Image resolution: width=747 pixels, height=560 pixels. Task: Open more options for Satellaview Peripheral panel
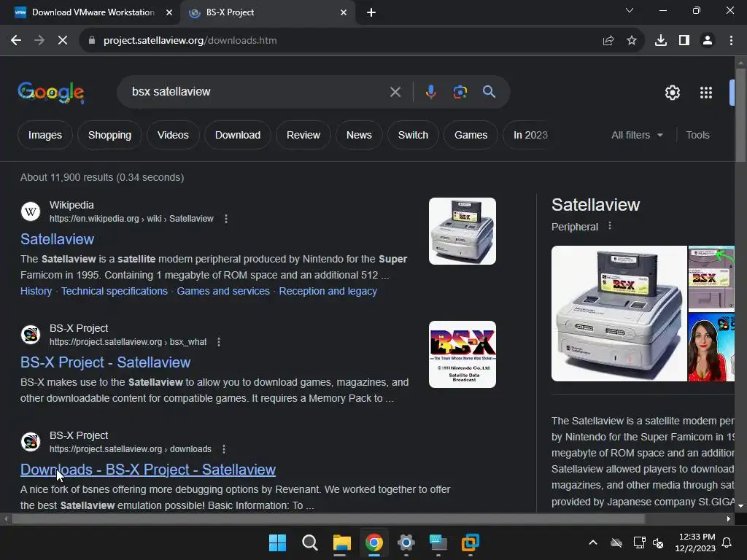(x=610, y=226)
